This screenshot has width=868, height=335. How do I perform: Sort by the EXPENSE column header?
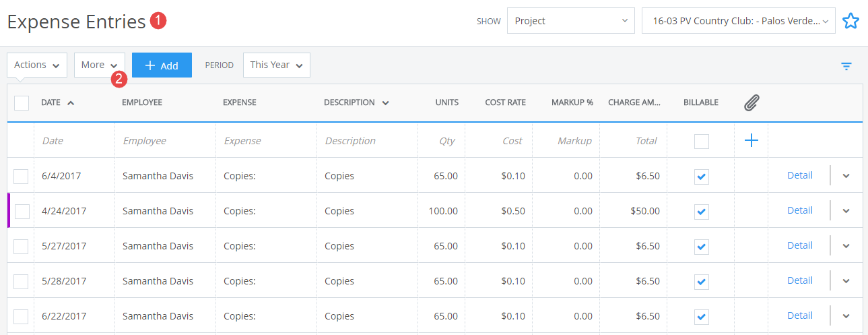coord(240,103)
